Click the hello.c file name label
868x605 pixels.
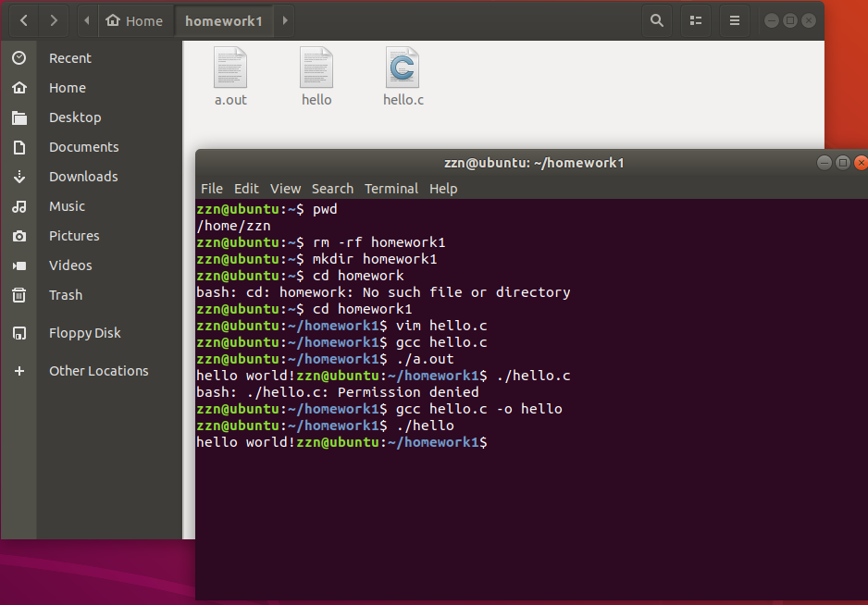[403, 100]
